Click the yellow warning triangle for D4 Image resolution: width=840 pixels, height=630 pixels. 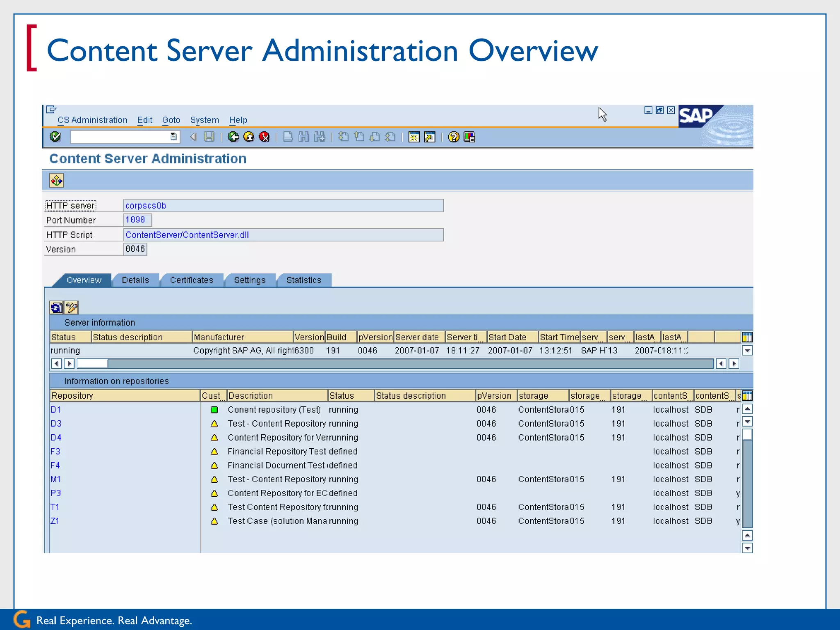click(214, 438)
